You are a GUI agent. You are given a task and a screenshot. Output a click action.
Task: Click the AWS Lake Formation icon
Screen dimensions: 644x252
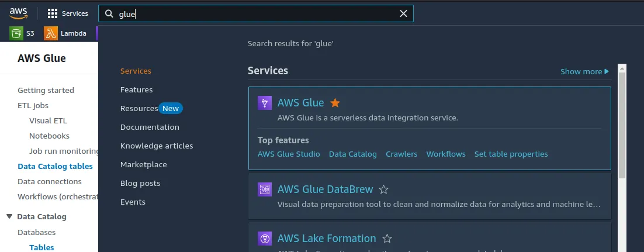pos(265,239)
